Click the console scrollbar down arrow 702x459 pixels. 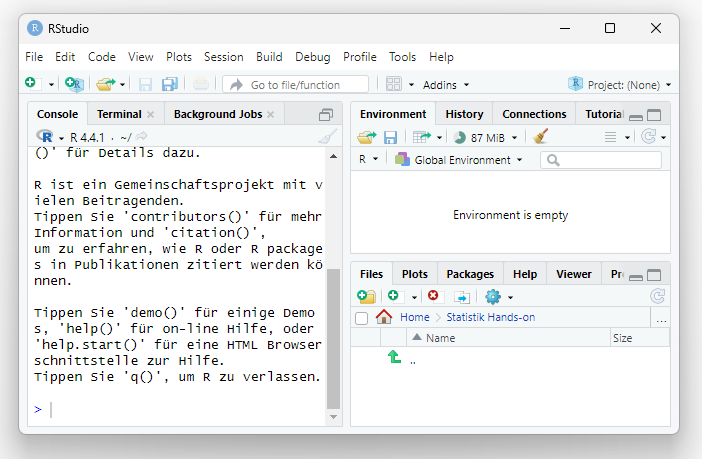click(x=333, y=417)
